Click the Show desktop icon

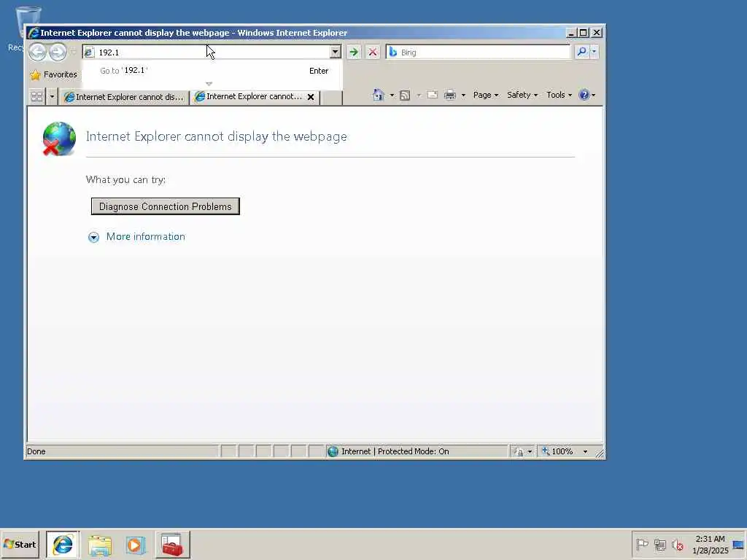coord(738,545)
